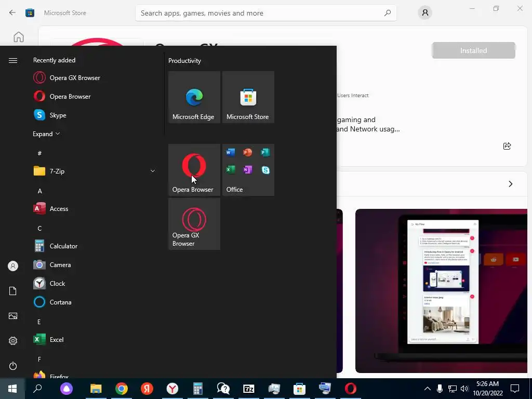This screenshot has height=399, width=532.
Task: Open Pictures from Start menu sidebar
Action: (13, 316)
